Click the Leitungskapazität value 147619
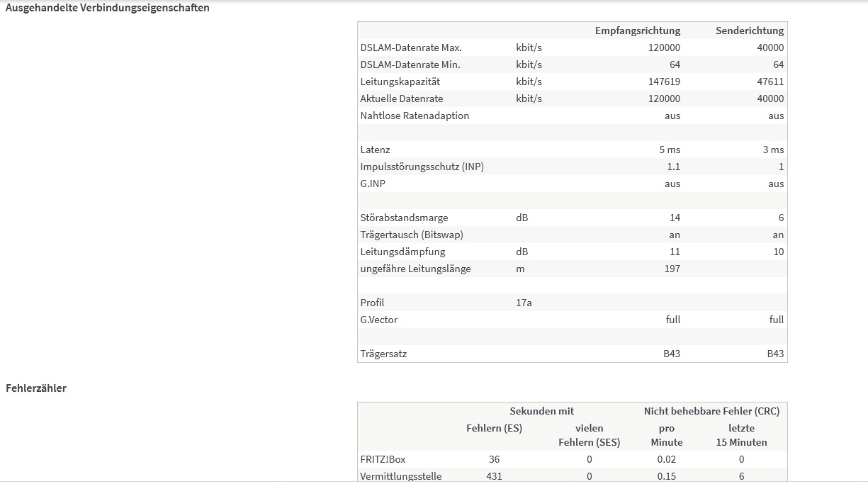Screen dimensions: 868x484 [x=664, y=81]
